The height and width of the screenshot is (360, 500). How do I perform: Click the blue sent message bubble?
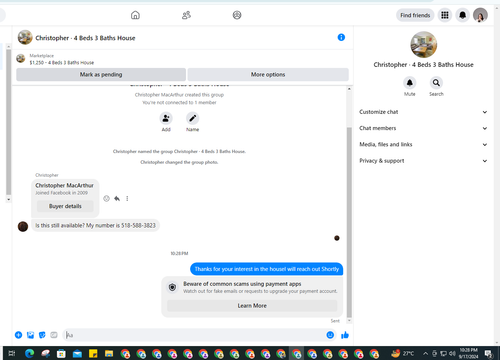coord(266,269)
